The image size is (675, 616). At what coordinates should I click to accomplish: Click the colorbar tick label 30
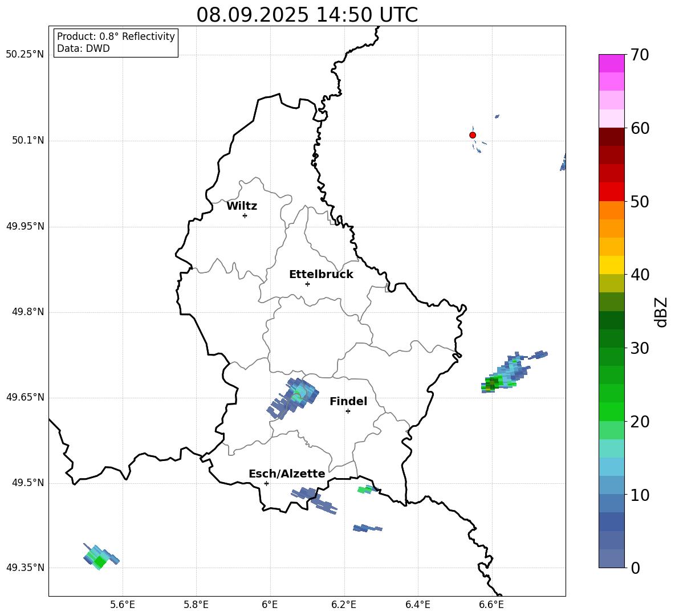click(x=640, y=348)
